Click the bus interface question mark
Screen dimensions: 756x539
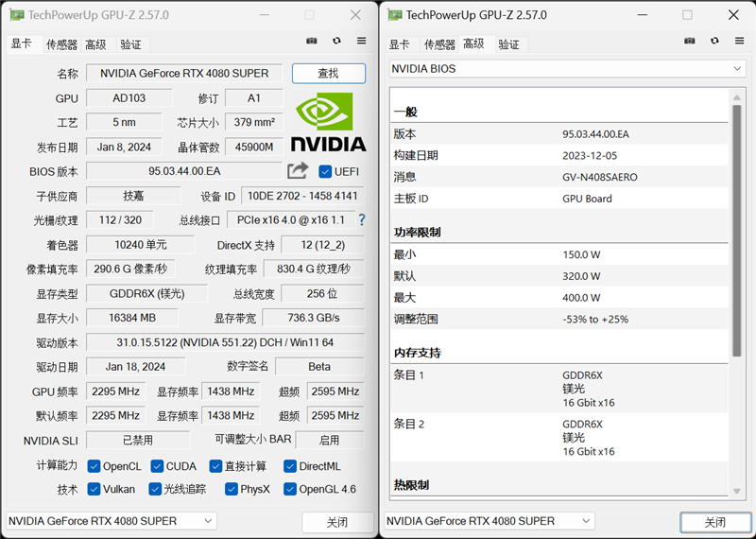tap(362, 220)
